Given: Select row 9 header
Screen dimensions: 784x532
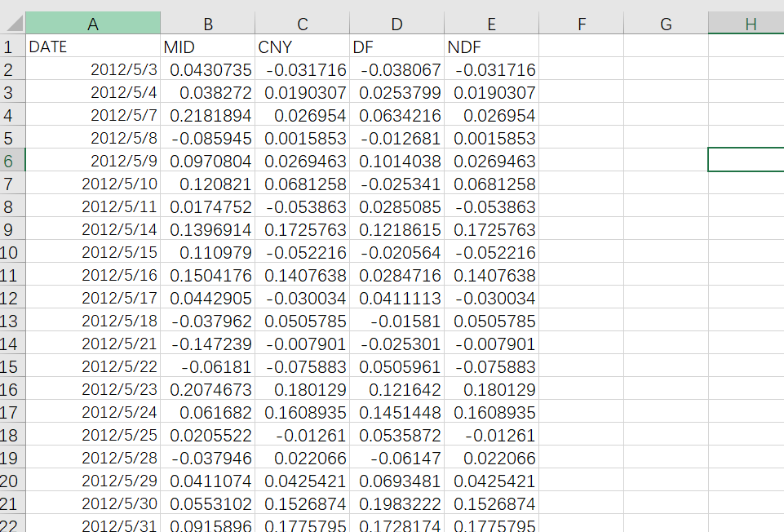Looking at the screenshot, I should (x=12, y=228).
